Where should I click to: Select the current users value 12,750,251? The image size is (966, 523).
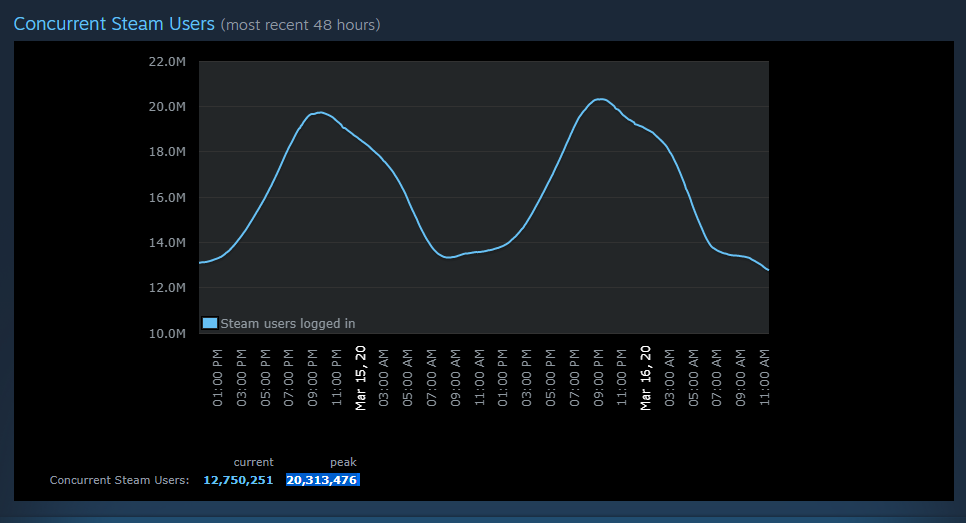coord(238,480)
